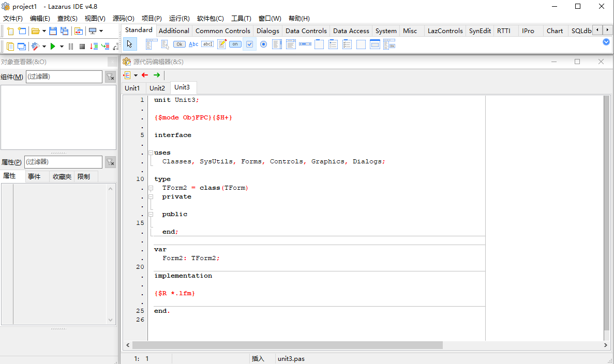This screenshot has width=614, height=364.
Task: Pick the TRadioButton component in palette
Action: [x=263, y=44]
